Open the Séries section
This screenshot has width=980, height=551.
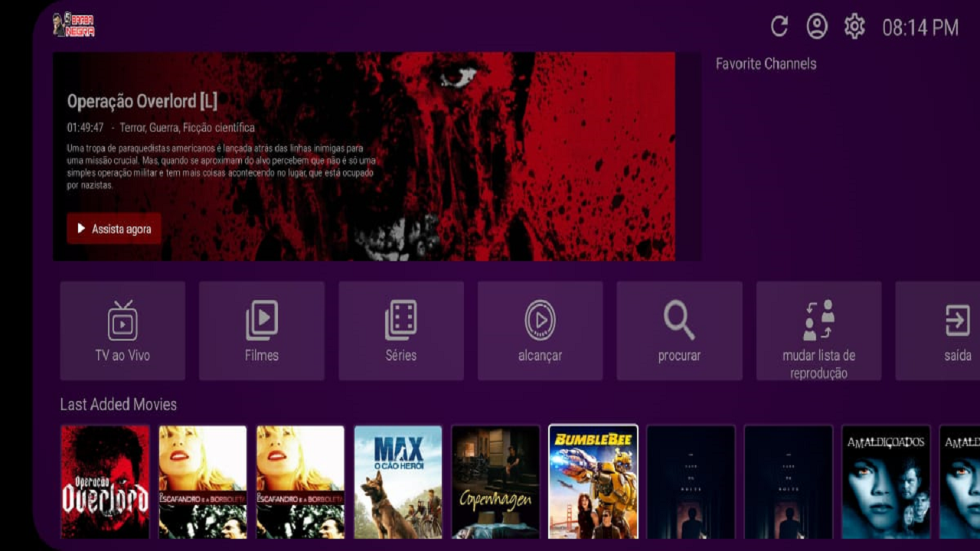pos(401,331)
